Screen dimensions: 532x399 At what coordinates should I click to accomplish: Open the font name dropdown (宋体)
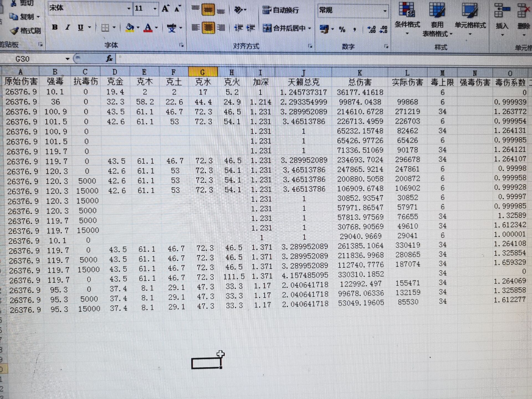[129, 8]
